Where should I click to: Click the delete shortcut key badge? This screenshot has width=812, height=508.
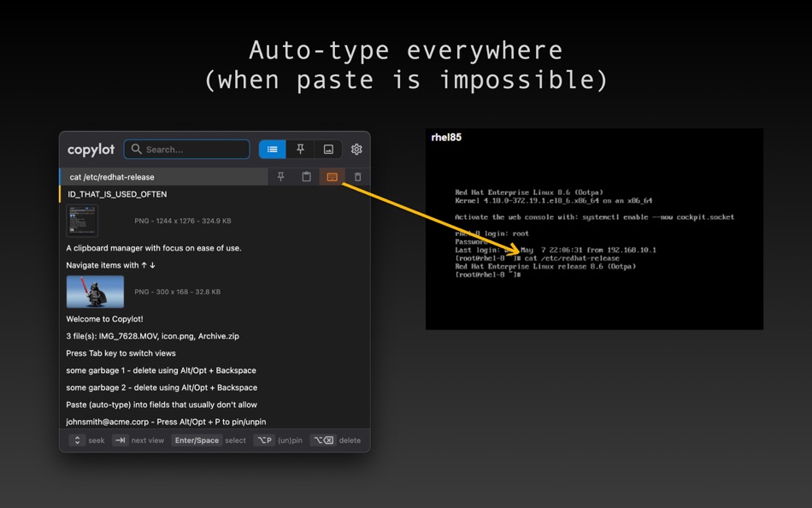pos(322,440)
